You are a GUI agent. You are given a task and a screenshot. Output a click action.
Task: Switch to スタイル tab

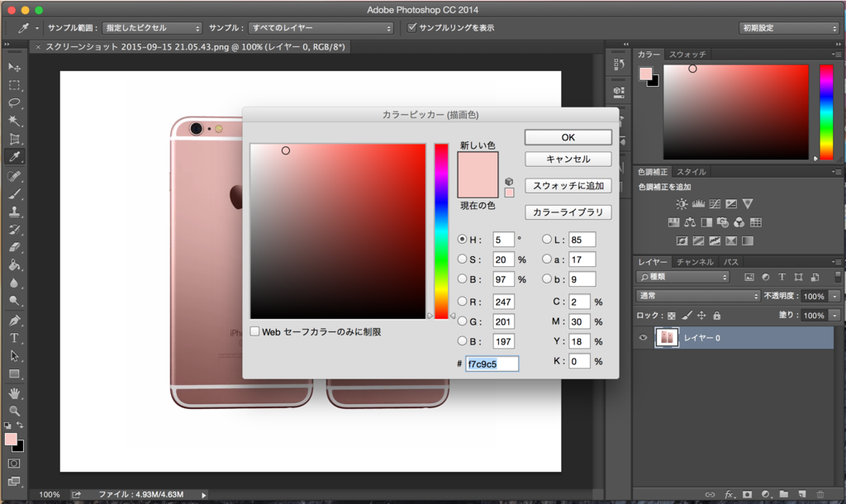[x=692, y=172]
